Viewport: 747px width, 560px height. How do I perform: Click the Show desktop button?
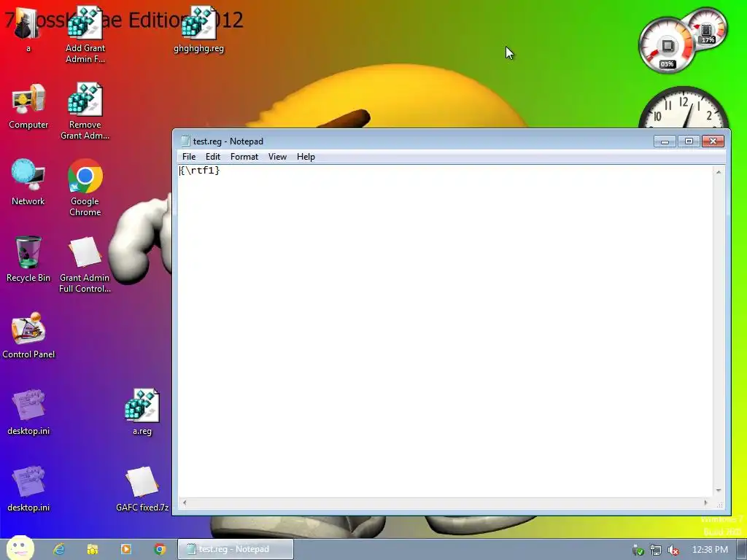pos(742,550)
